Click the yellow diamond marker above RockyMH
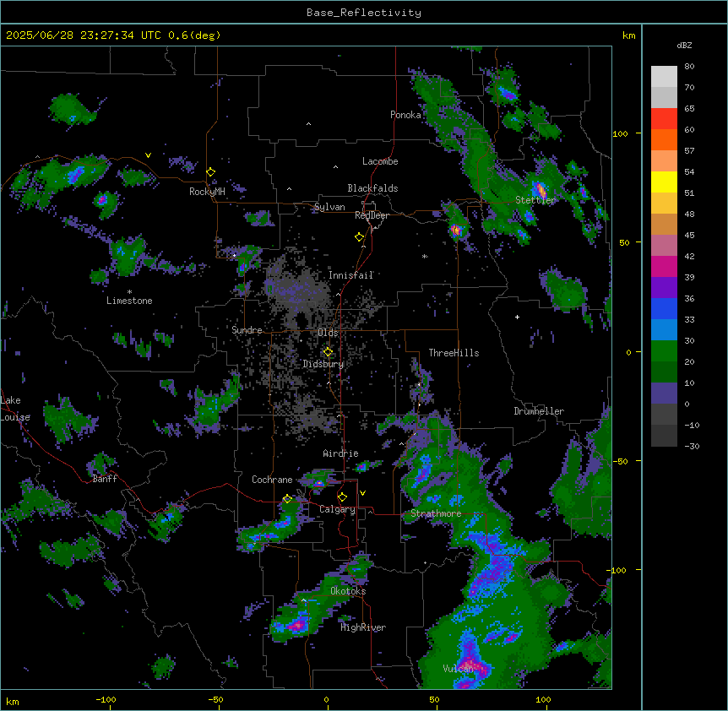The height and width of the screenshot is (711, 728). pyautogui.click(x=210, y=171)
